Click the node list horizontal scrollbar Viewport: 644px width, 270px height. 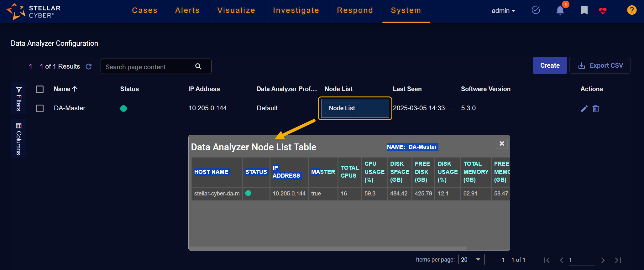click(x=327, y=248)
